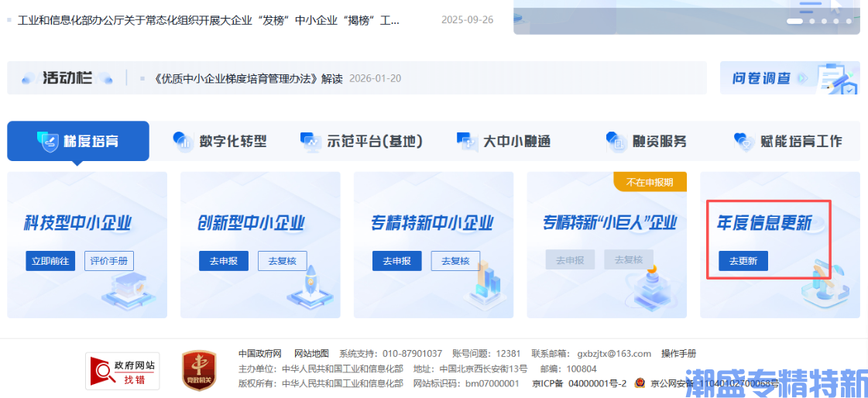Open the 融资服务 tab
The image size is (868, 398).
coord(646,141)
